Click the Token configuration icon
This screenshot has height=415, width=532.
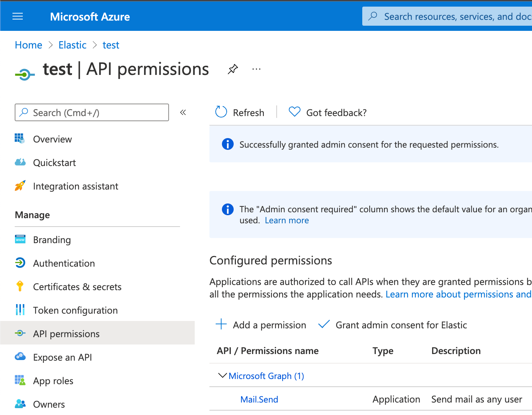[x=20, y=310]
